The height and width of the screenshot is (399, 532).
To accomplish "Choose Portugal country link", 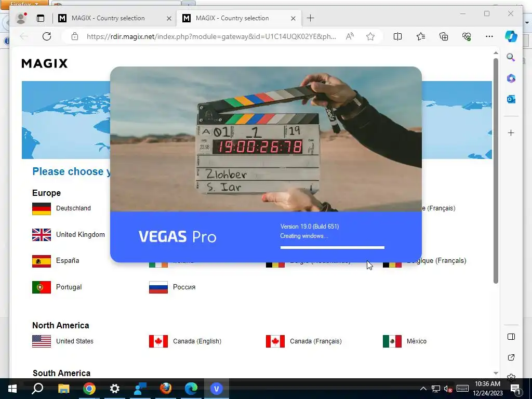I will point(69,287).
